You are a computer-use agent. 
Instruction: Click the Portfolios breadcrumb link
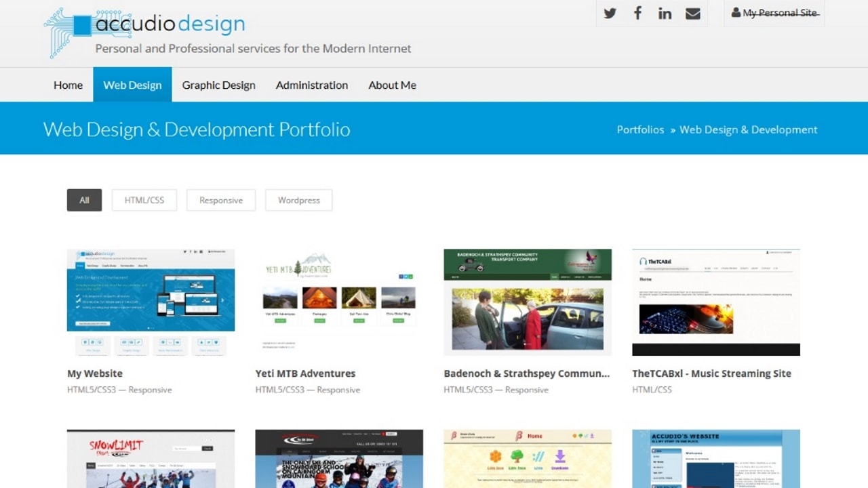(640, 129)
